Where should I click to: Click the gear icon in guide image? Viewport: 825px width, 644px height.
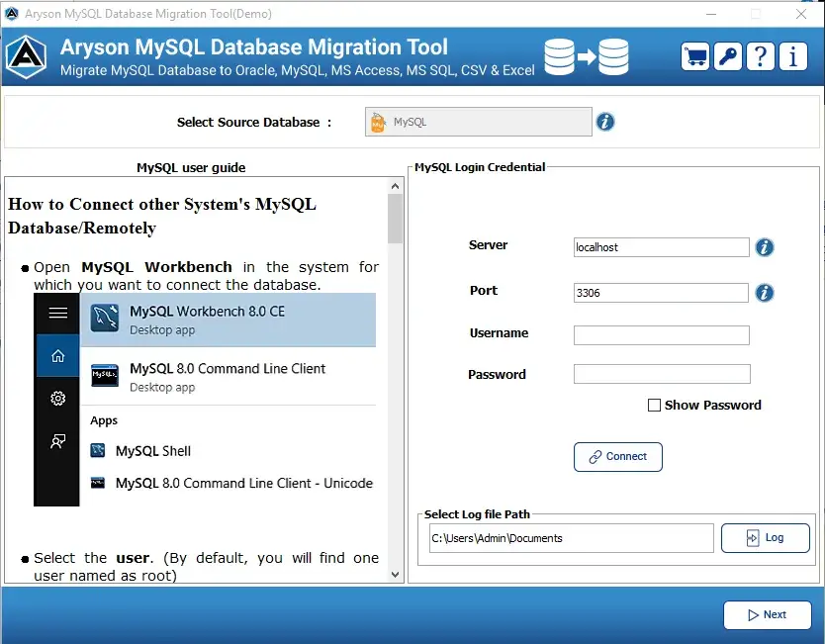click(58, 399)
